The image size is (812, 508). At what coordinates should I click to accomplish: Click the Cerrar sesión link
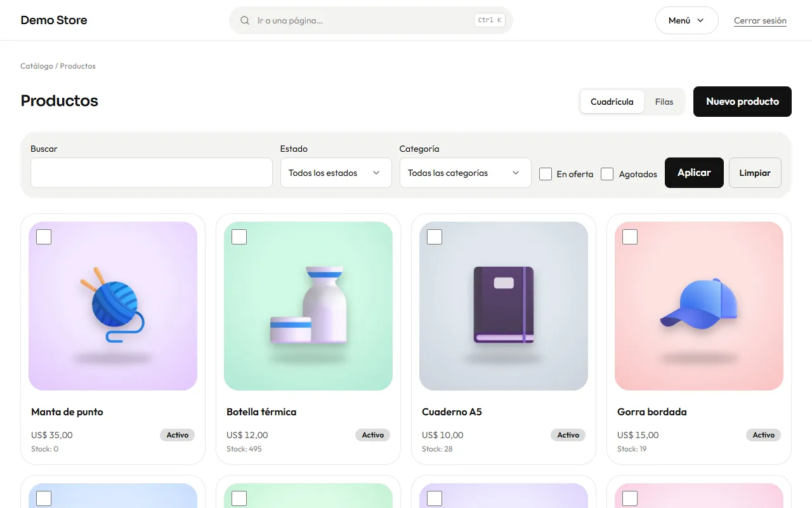click(760, 20)
